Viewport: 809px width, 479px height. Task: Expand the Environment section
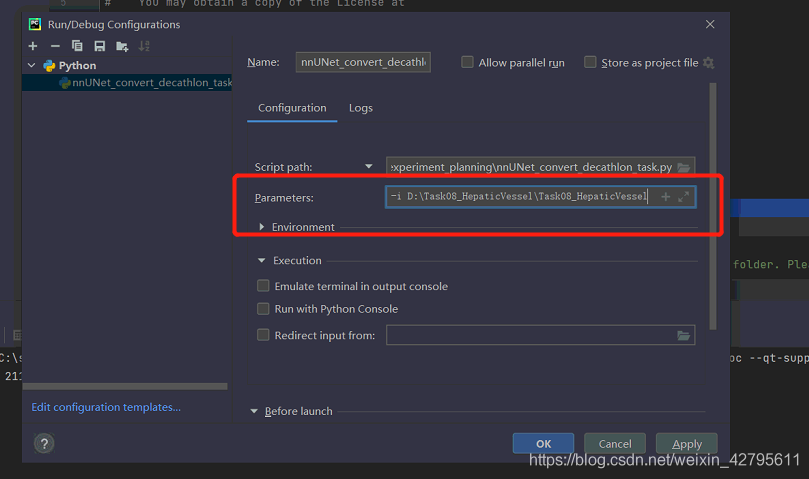pos(262,227)
